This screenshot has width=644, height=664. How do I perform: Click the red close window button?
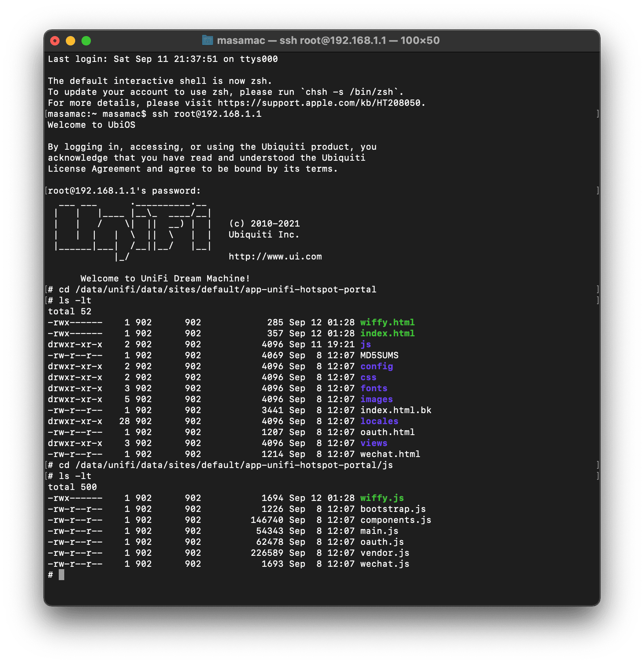(x=55, y=41)
